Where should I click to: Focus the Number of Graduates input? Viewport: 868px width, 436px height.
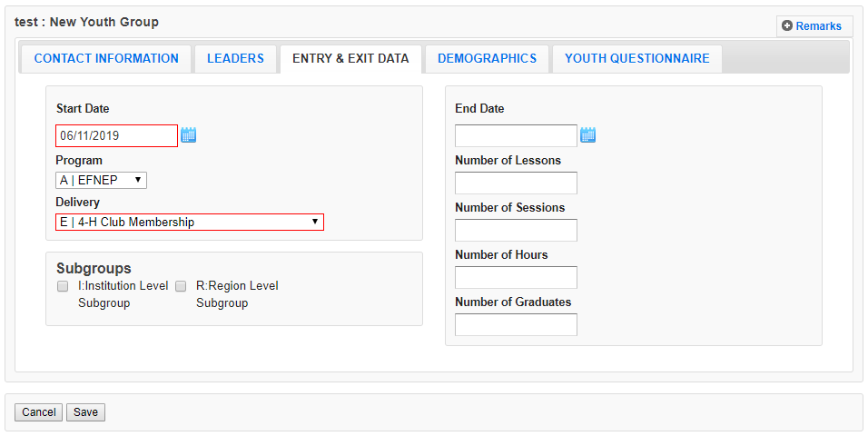[516, 325]
